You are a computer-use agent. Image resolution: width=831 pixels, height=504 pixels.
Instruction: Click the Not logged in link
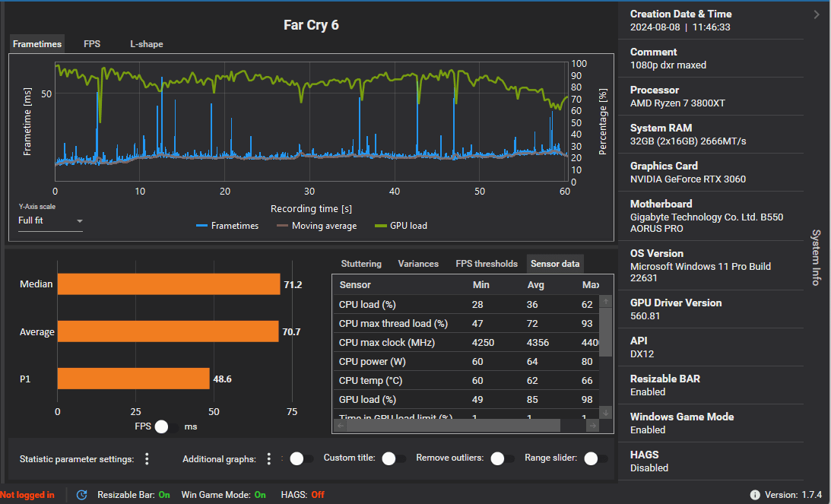point(27,495)
